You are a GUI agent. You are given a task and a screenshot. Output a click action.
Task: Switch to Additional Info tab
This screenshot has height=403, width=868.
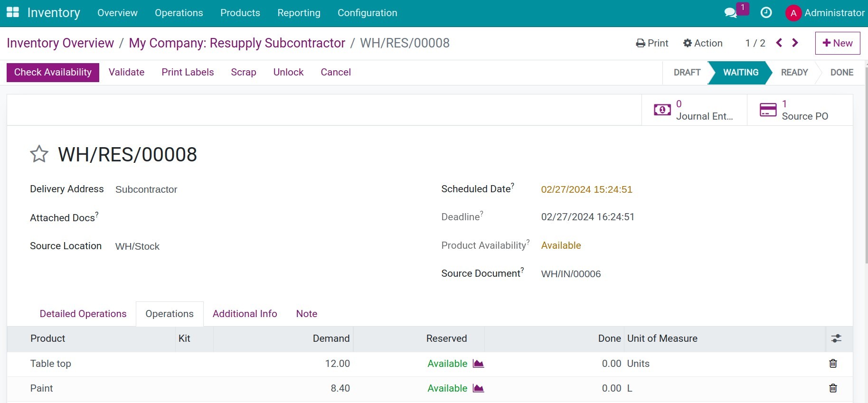[x=245, y=314]
